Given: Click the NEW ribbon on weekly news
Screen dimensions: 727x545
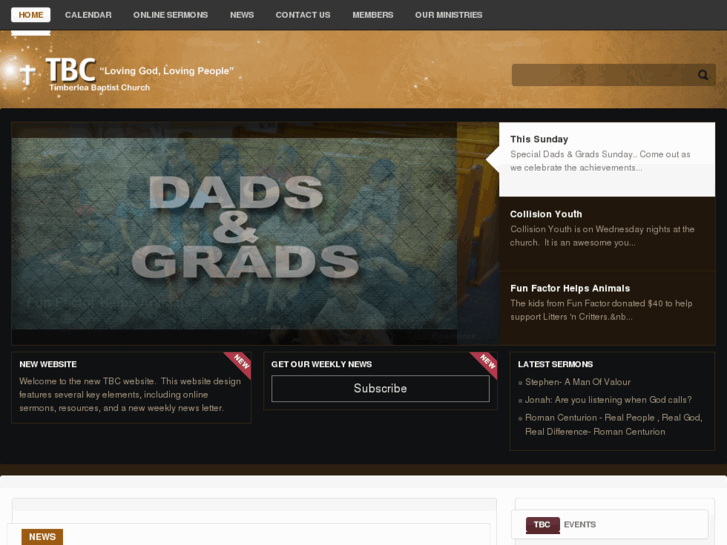Looking at the screenshot, I should pos(486,363).
